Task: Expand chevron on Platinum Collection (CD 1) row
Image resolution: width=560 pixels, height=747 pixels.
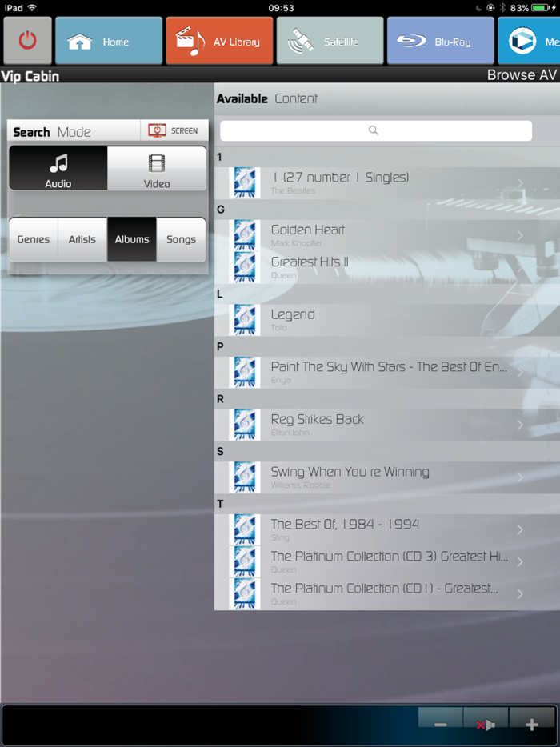Action: coord(520,594)
